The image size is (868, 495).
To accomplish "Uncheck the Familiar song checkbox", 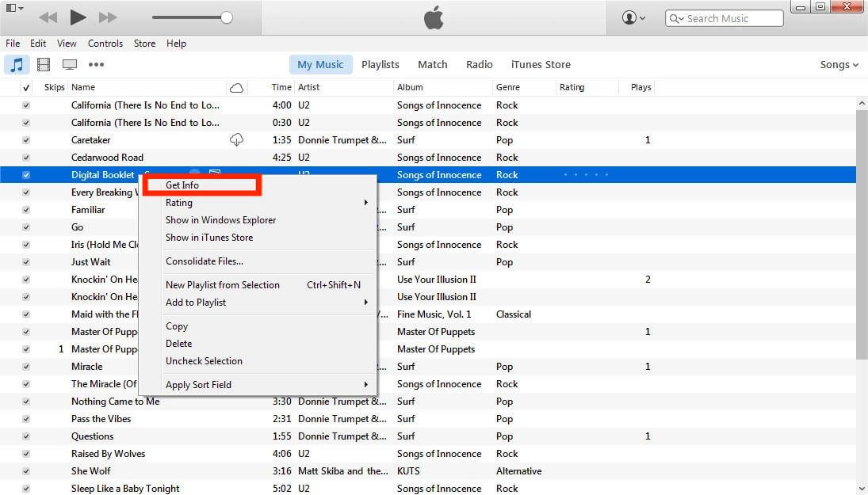I will (x=26, y=210).
